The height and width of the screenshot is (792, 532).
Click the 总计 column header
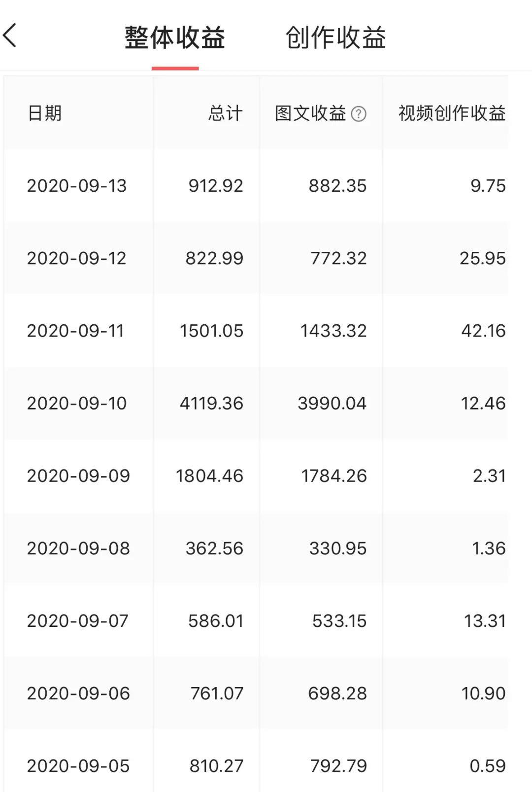(x=225, y=113)
